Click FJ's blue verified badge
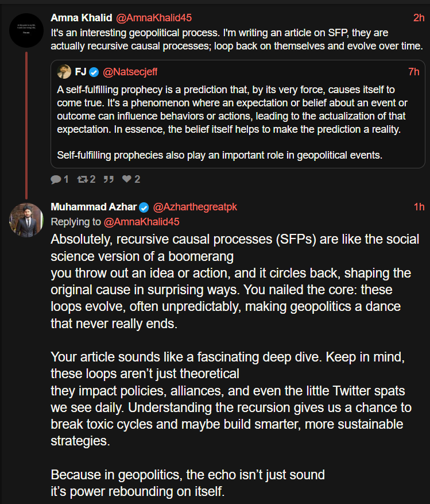Viewport: 430px width, 504px height. pyautogui.click(x=94, y=72)
